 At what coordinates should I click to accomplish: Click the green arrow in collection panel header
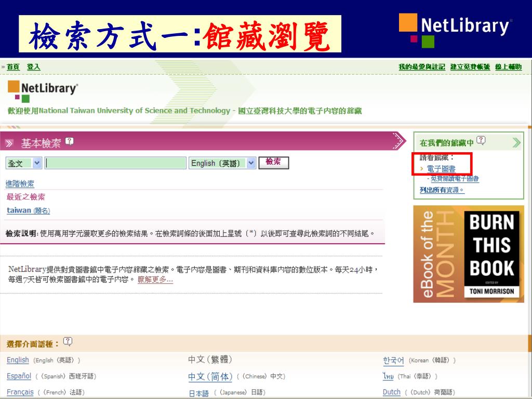pyautogui.click(x=516, y=142)
